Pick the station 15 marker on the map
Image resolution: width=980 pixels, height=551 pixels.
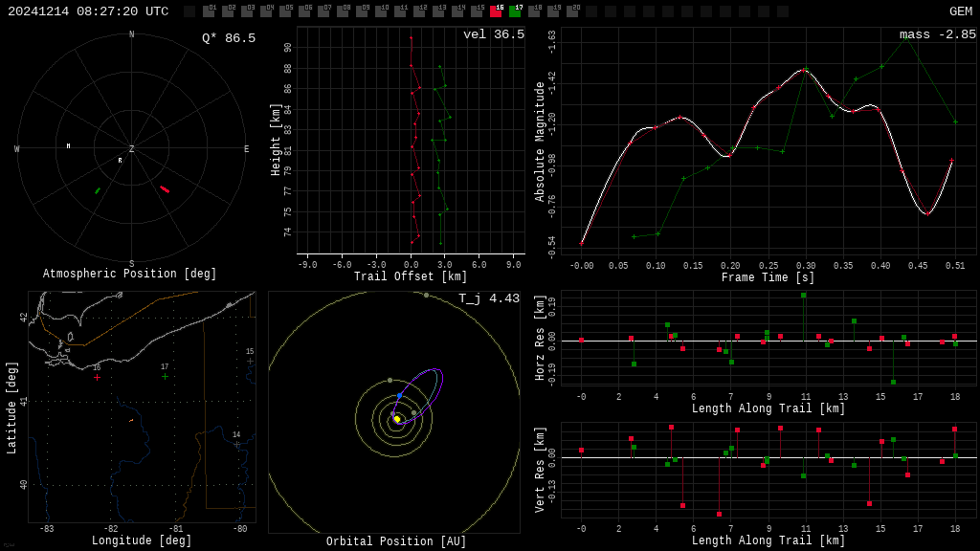point(250,362)
